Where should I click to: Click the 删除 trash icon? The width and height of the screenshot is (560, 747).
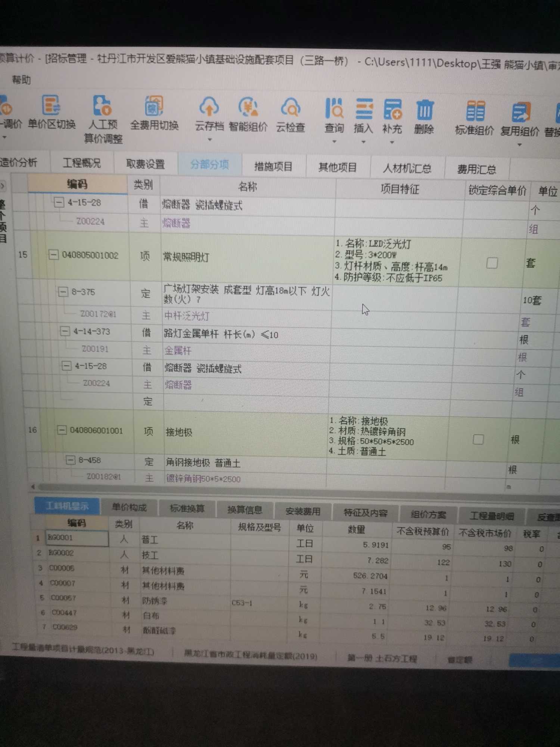click(x=424, y=111)
